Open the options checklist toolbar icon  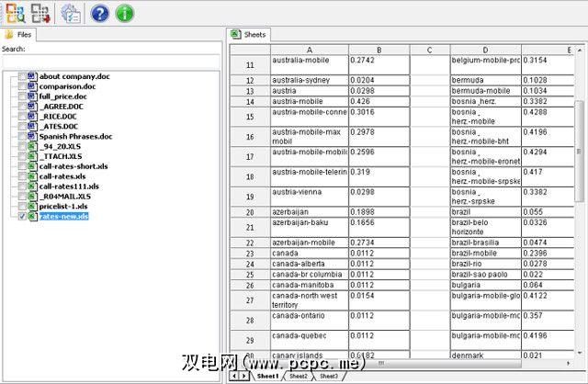tap(71, 14)
